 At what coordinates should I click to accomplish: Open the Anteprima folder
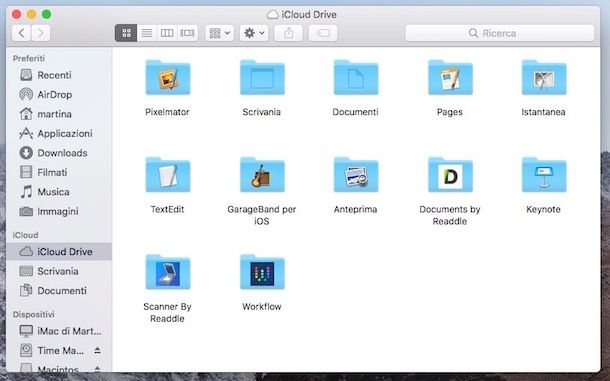pos(356,175)
